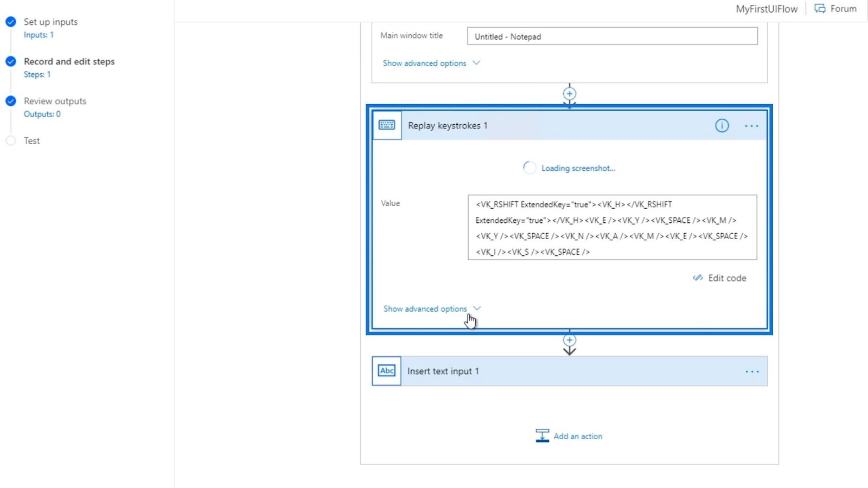Viewport: 868px width, 488px height.
Task: Open the Replay keystrokes 1 ellipsis menu
Action: tap(751, 126)
